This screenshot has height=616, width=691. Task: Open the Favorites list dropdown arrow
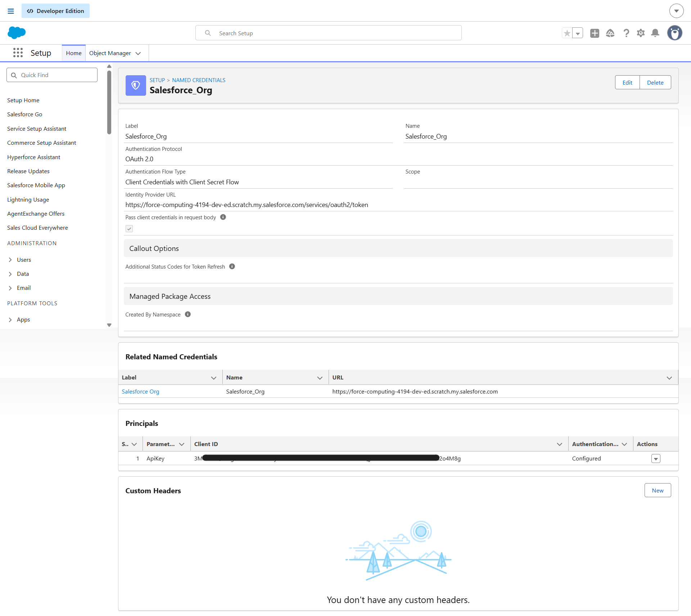pos(578,33)
